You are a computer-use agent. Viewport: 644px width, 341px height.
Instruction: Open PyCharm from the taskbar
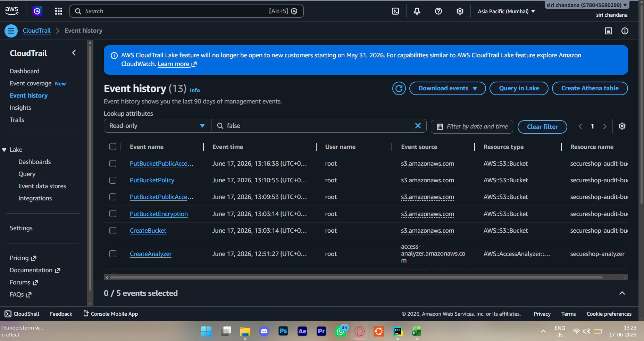coord(398,331)
